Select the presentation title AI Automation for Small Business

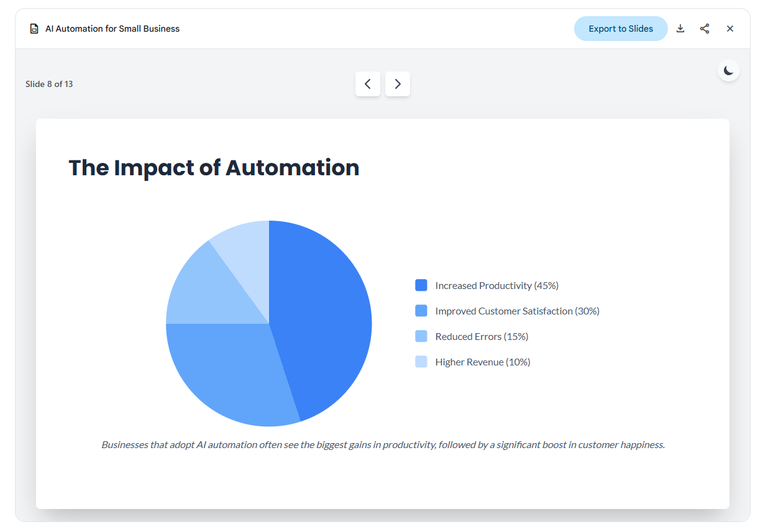(x=112, y=29)
